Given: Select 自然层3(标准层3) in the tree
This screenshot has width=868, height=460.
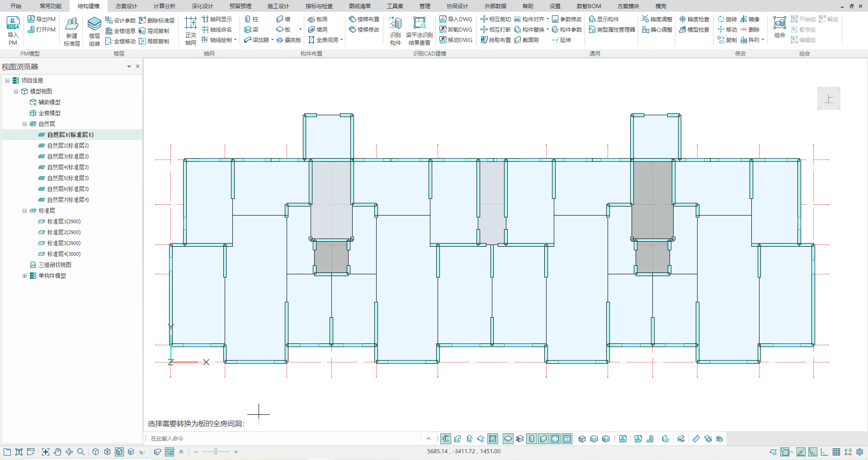Looking at the screenshot, I should (x=68, y=156).
